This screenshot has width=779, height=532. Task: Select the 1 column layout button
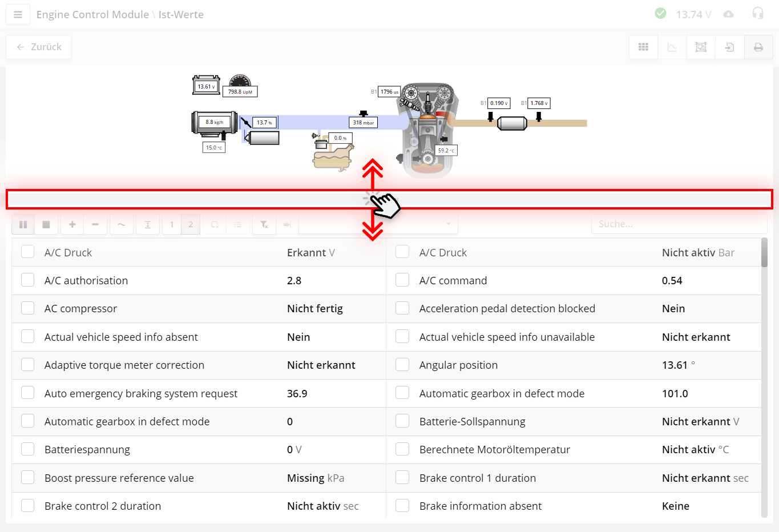point(172,224)
